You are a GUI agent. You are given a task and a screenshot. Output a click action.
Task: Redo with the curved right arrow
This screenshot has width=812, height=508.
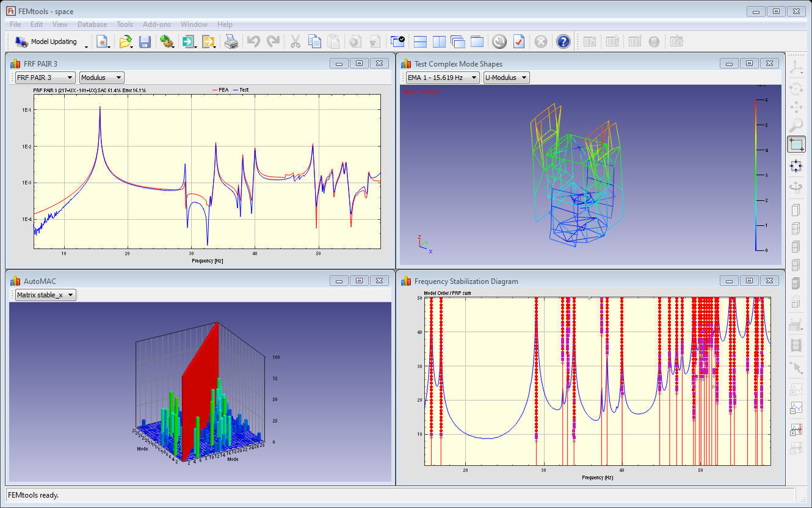(274, 42)
